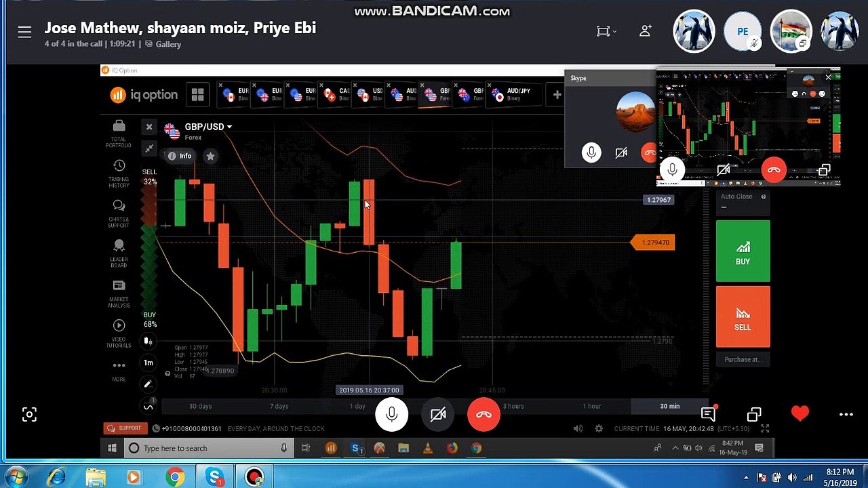
Task: Change the chart type candle icon
Action: click(149, 342)
